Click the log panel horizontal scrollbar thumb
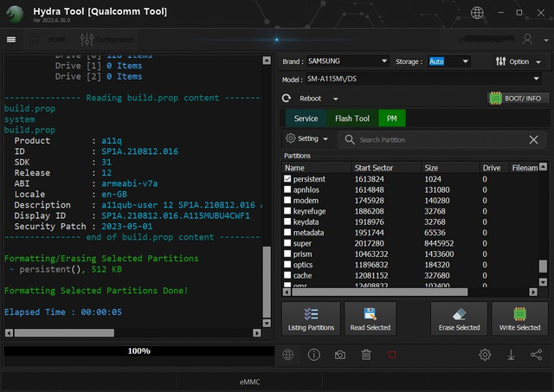Image resolution: width=554 pixels, height=392 pixels. click(64, 332)
